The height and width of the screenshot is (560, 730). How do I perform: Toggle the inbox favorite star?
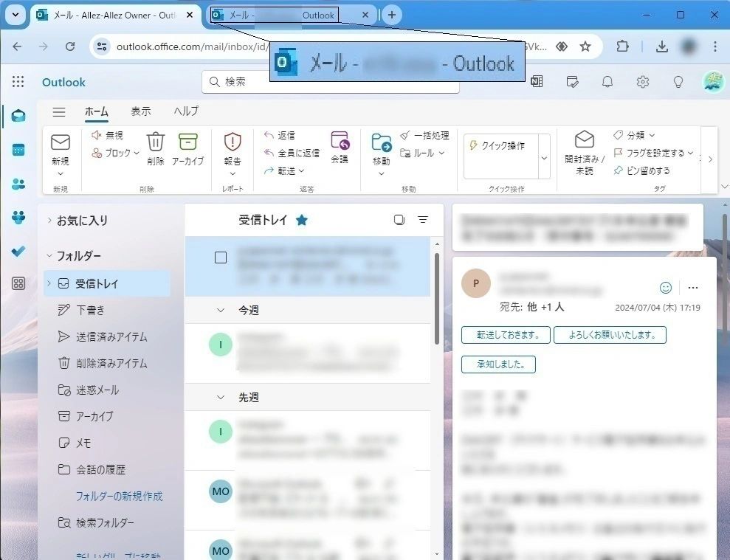coord(302,220)
